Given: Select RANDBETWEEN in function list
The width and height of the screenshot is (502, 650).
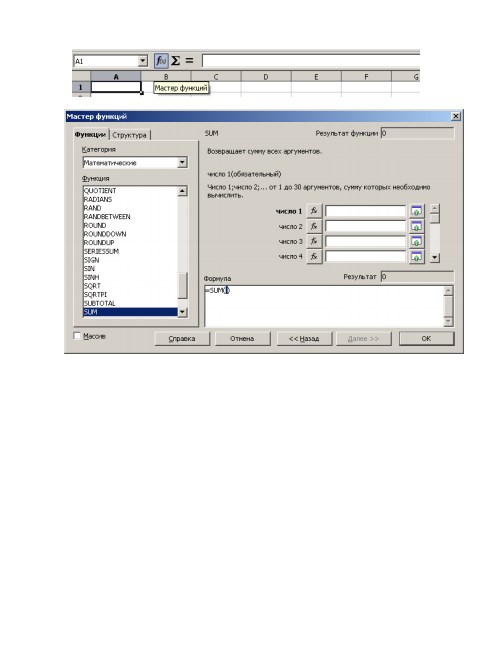Looking at the screenshot, I should pos(130,217).
